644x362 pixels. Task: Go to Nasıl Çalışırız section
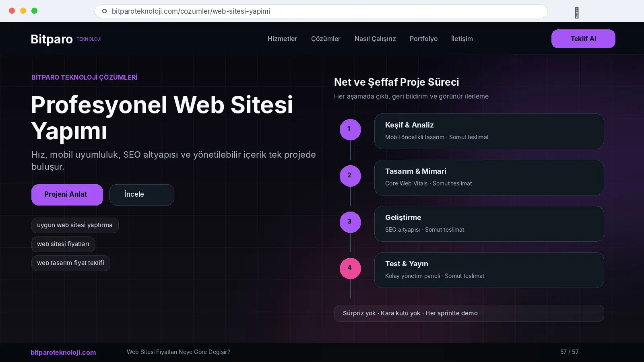[375, 39]
